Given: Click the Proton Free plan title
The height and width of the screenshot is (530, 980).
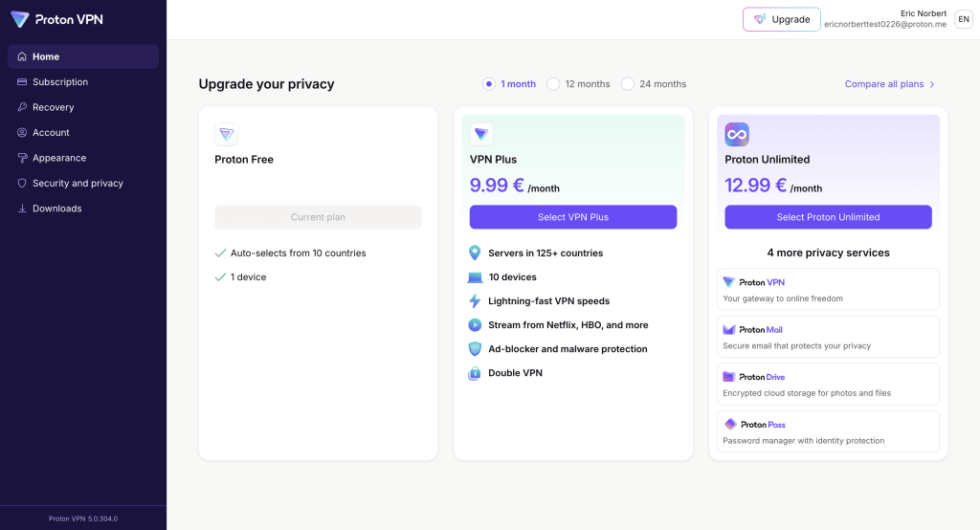Looking at the screenshot, I should (244, 160).
